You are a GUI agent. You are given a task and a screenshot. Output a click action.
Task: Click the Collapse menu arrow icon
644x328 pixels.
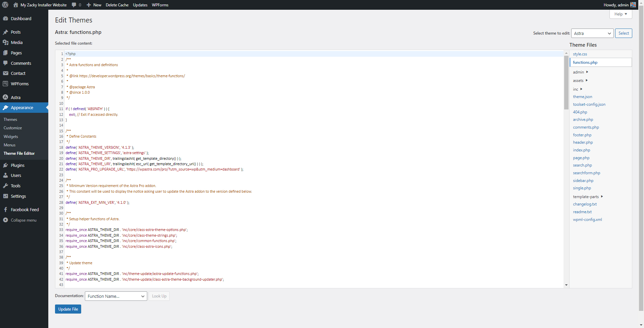[x=5, y=220]
